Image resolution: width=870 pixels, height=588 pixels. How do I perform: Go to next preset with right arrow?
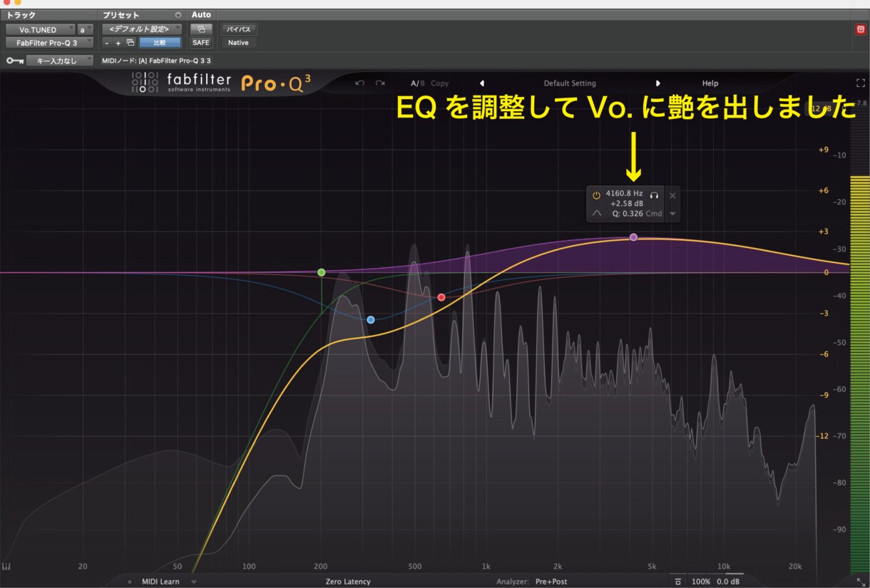point(658,83)
